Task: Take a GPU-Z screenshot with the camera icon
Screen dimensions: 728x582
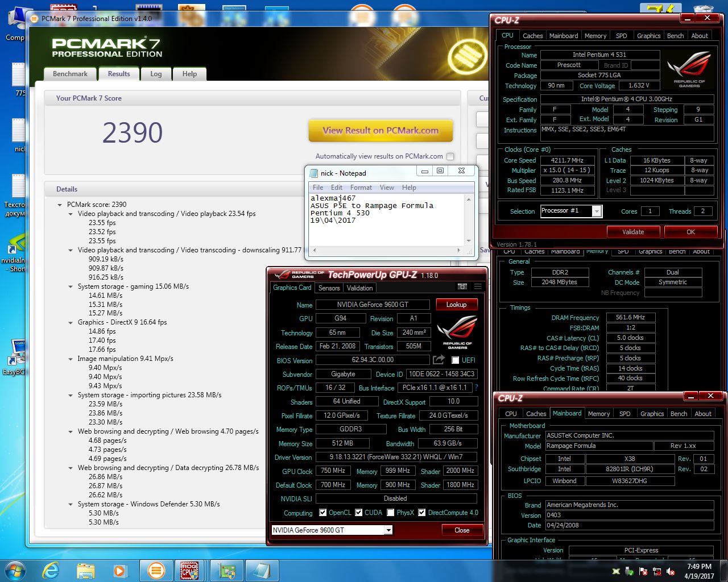Action: [462, 287]
